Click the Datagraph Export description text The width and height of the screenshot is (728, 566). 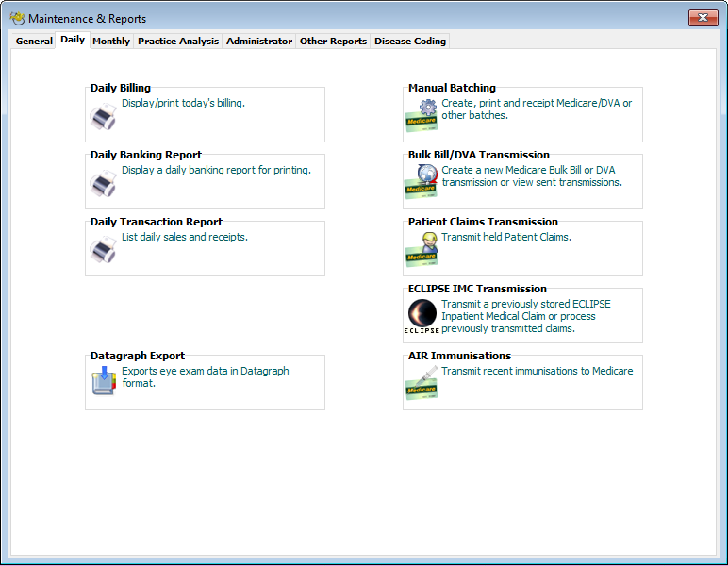(x=206, y=377)
